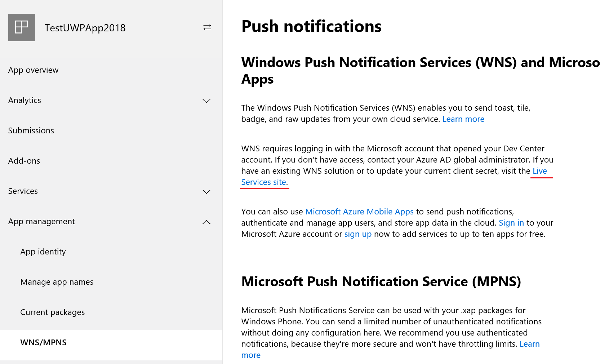
Task: Go to Submissions page
Action: (x=31, y=130)
